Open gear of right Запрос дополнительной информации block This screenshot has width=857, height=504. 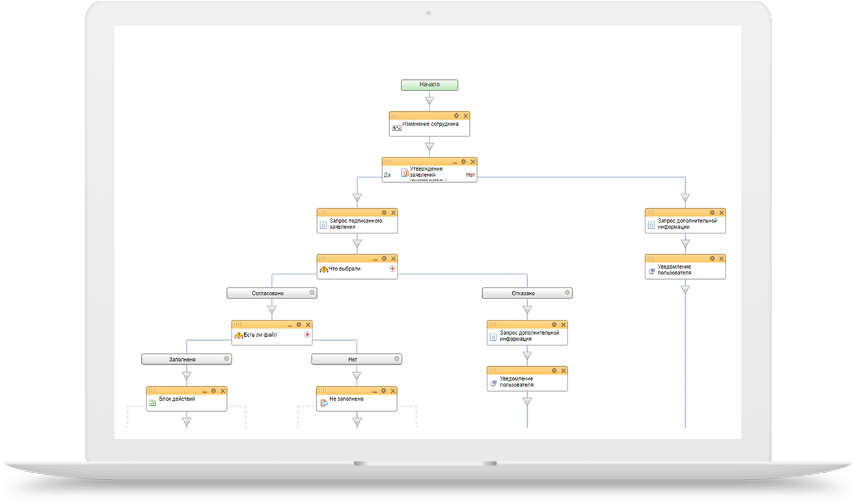(x=713, y=213)
